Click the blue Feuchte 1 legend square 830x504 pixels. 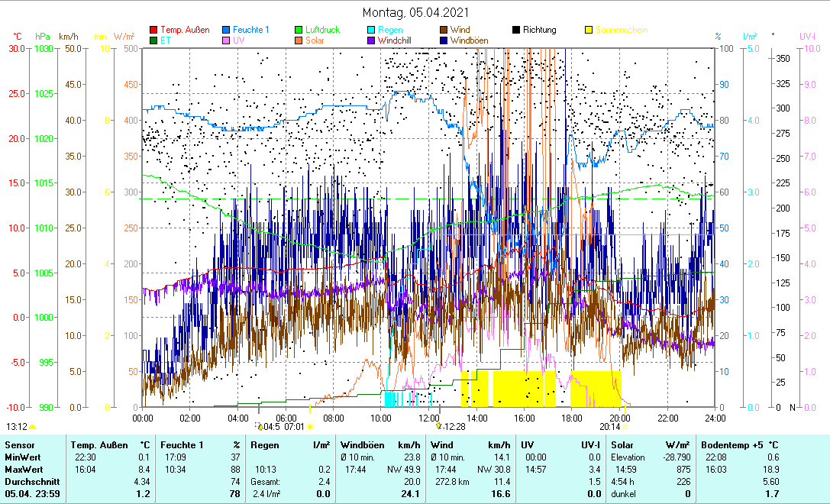[x=226, y=31]
